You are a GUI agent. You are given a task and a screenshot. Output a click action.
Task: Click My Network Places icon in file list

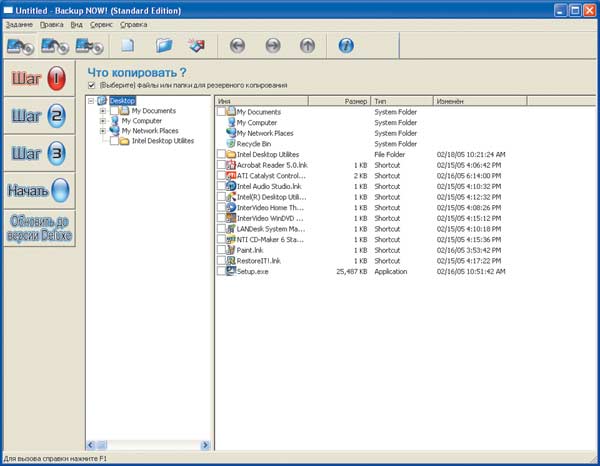(231, 133)
